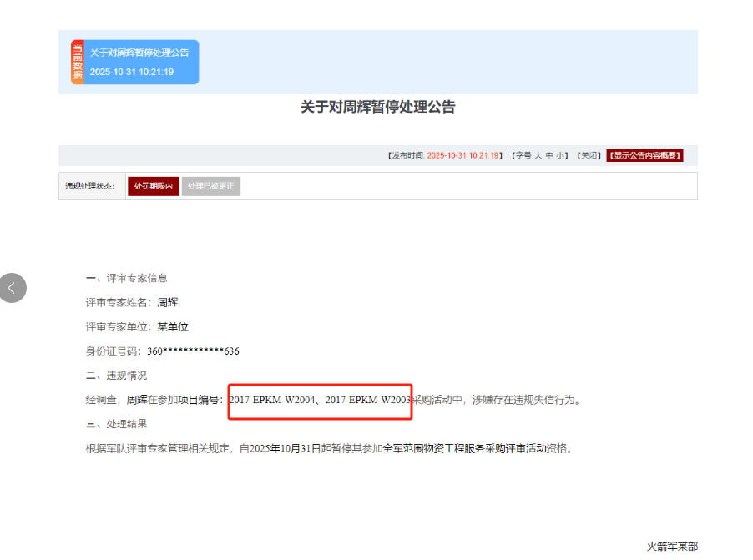Click the main heading 关于对周辉暂停处理公告

pos(377,107)
